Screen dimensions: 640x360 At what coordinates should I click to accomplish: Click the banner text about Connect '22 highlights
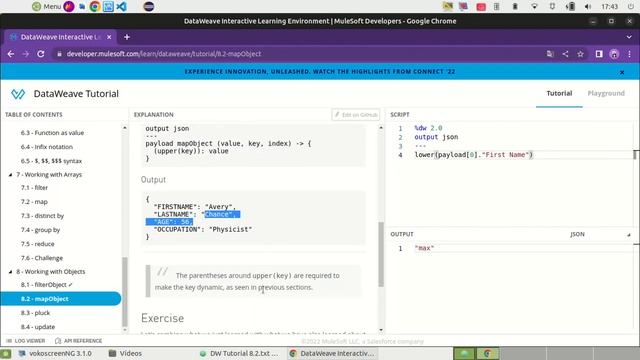pos(320,71)
